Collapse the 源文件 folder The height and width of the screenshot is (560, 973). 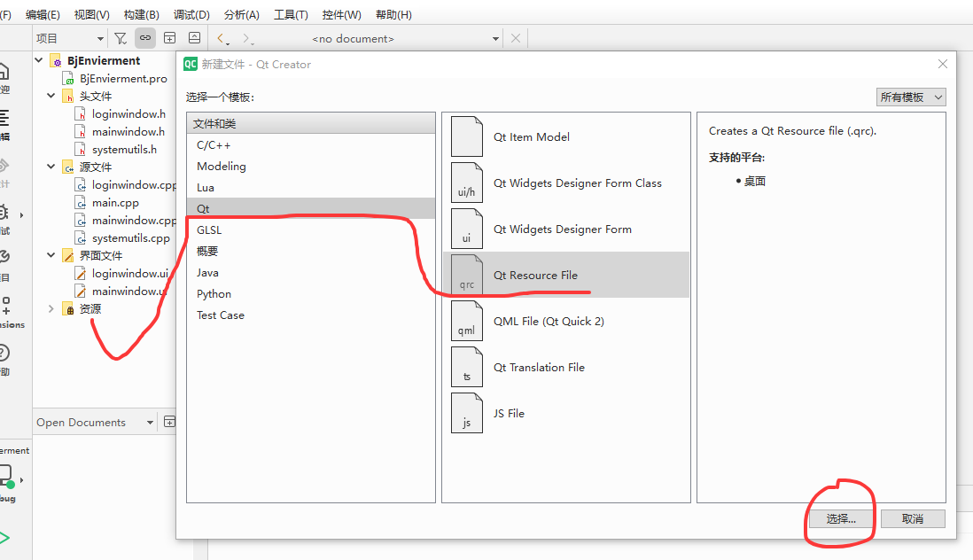(51, 167)
